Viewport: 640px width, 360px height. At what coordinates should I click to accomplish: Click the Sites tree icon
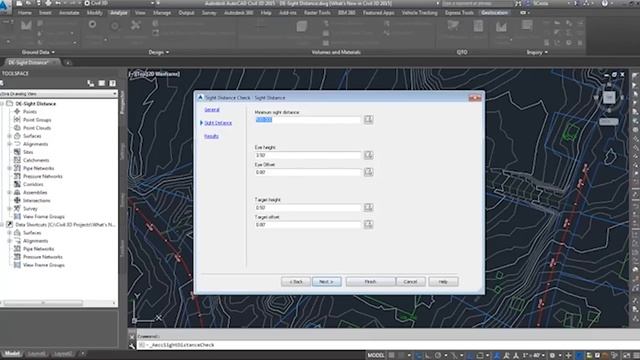[17, 152]
